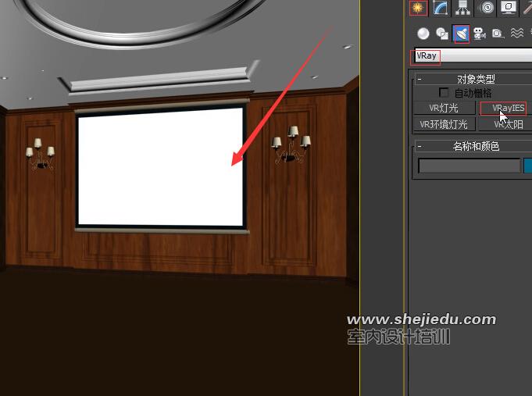532x396 pixels.
Task: Click the VR环境灯光 button
Action: (x=444, y=124)
